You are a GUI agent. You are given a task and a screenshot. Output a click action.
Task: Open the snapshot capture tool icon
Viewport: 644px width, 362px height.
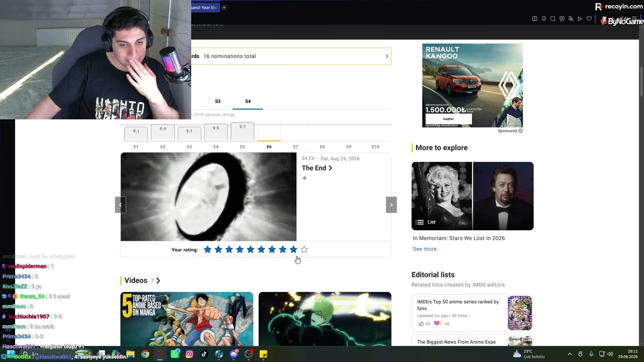click(x=553, y=19)
